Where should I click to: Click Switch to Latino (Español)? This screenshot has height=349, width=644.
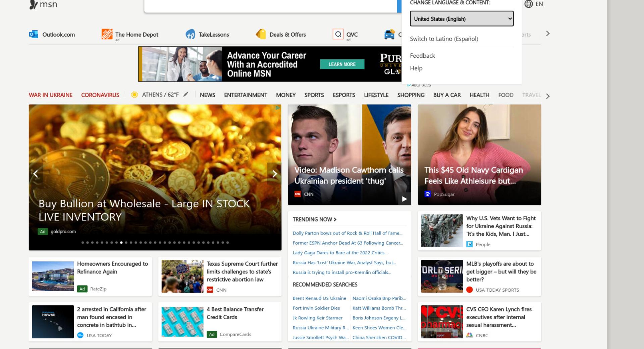tap(444, 39)
